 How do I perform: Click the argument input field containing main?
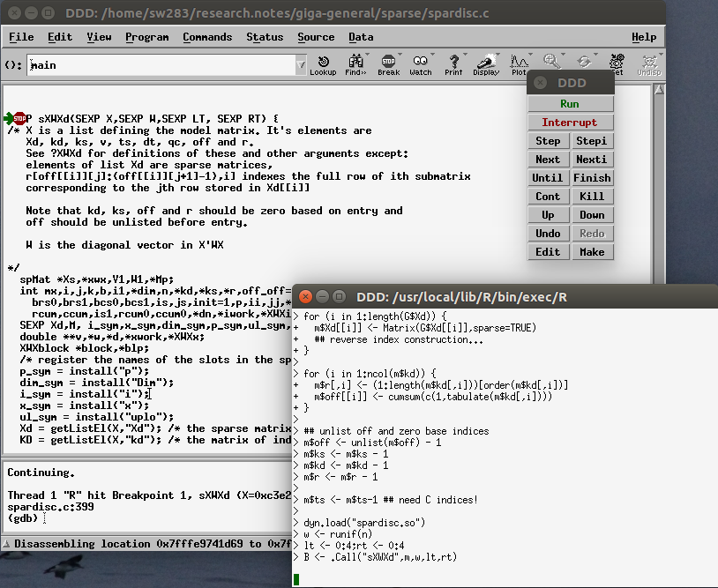(161, 65)
